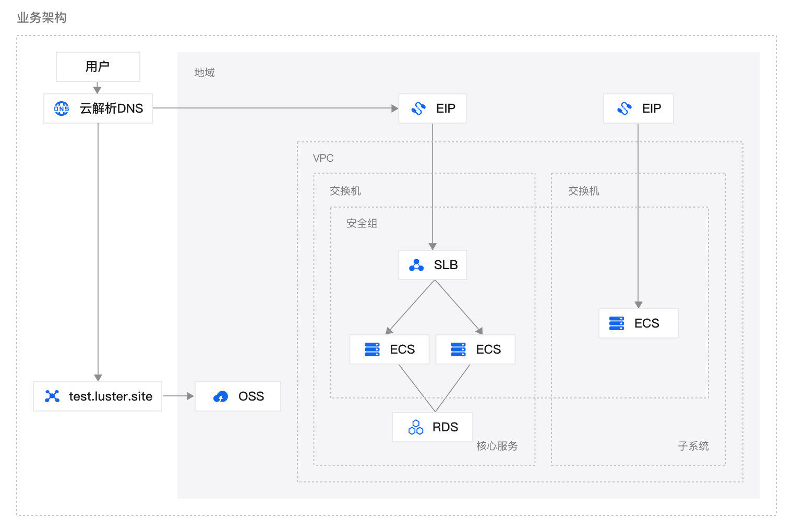
Task: Click the left EIP link icon
Action: [x=418, y=108]
